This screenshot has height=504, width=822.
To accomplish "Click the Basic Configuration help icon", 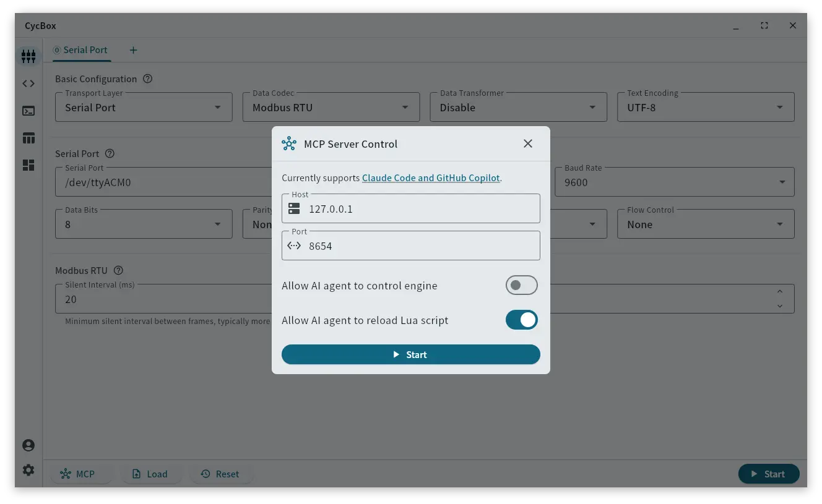I will pos(147,79).
